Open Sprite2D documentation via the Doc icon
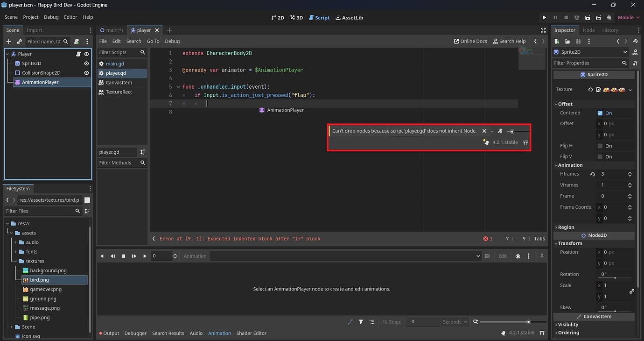644x341 pixels. click(634, 52)
